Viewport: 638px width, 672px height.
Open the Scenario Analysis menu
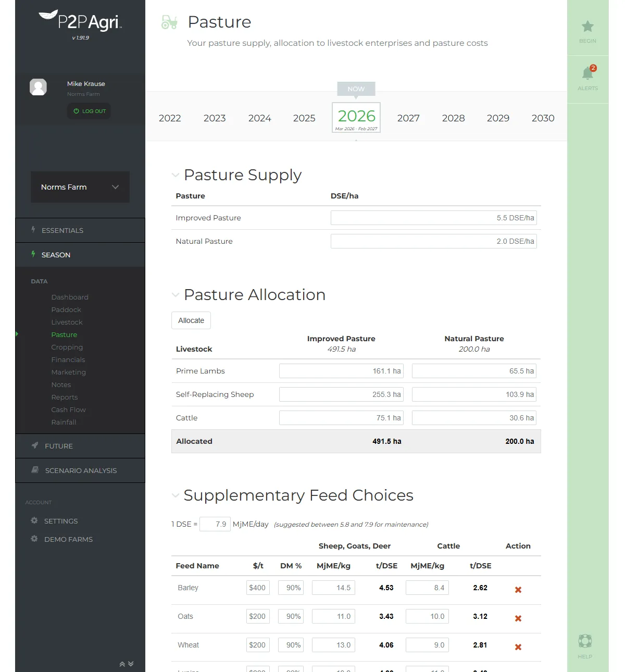click(80, 470)
